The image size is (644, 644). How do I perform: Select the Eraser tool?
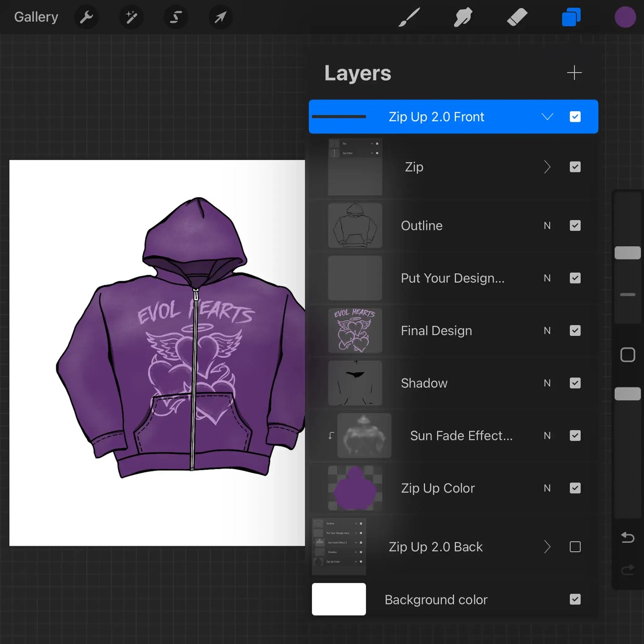click(x=517, y=17)
